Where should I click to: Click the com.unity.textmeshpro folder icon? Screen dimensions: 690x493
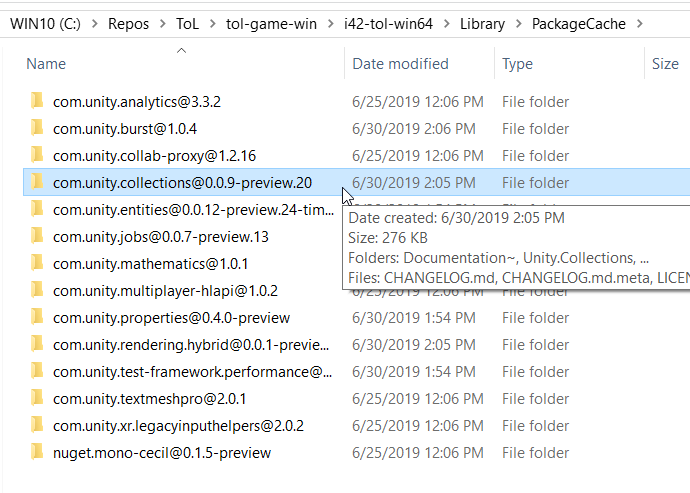(38, 398)
